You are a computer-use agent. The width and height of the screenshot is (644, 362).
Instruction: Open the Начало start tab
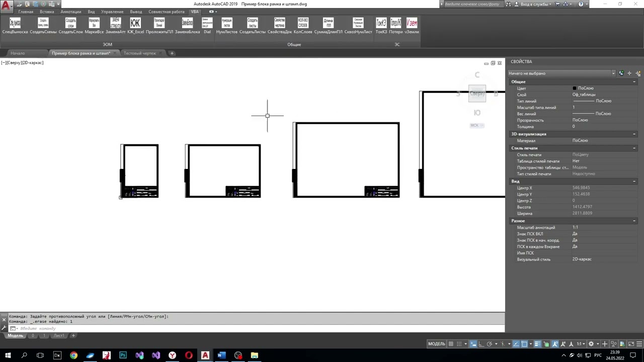(18, 53)
